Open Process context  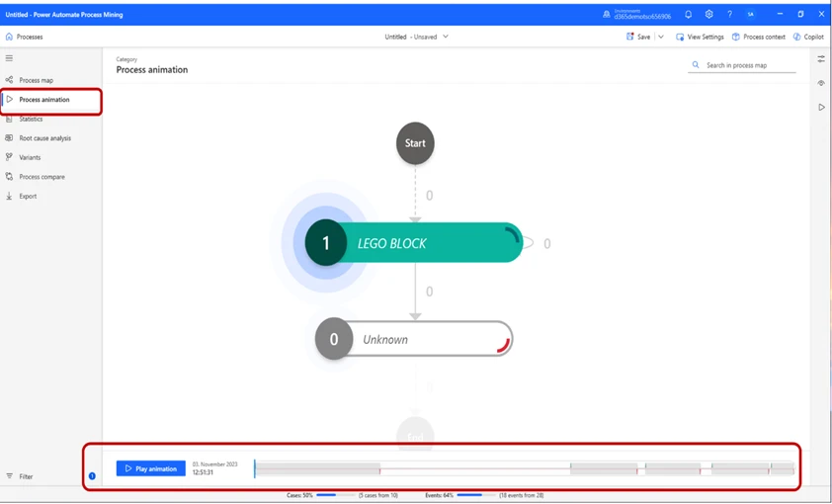pyautogui.click(x=759, y=37)
